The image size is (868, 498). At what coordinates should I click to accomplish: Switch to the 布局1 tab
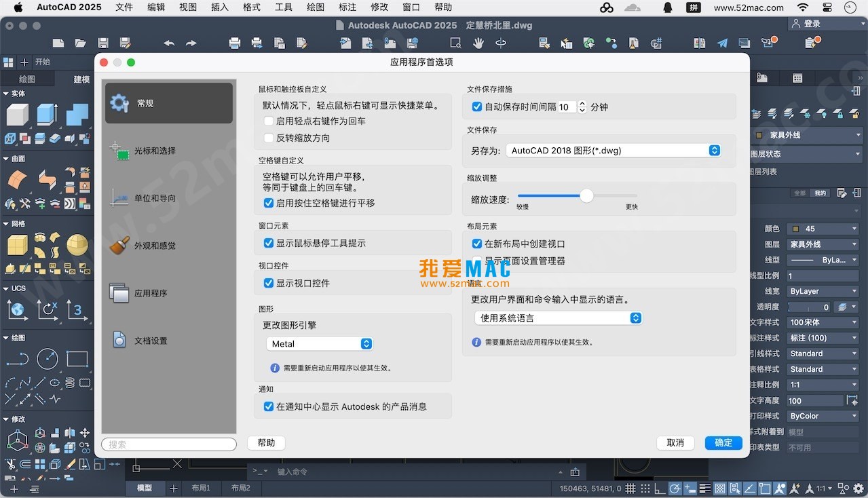(x=201, y=488)
